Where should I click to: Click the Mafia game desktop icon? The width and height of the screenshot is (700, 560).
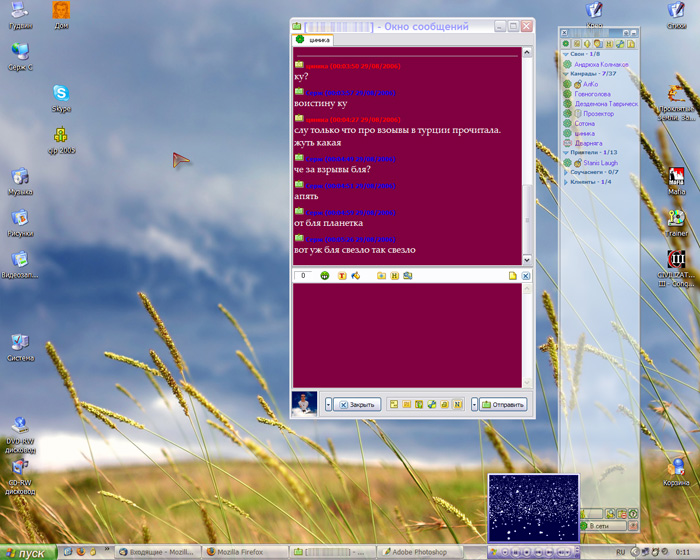pos(676,177)
